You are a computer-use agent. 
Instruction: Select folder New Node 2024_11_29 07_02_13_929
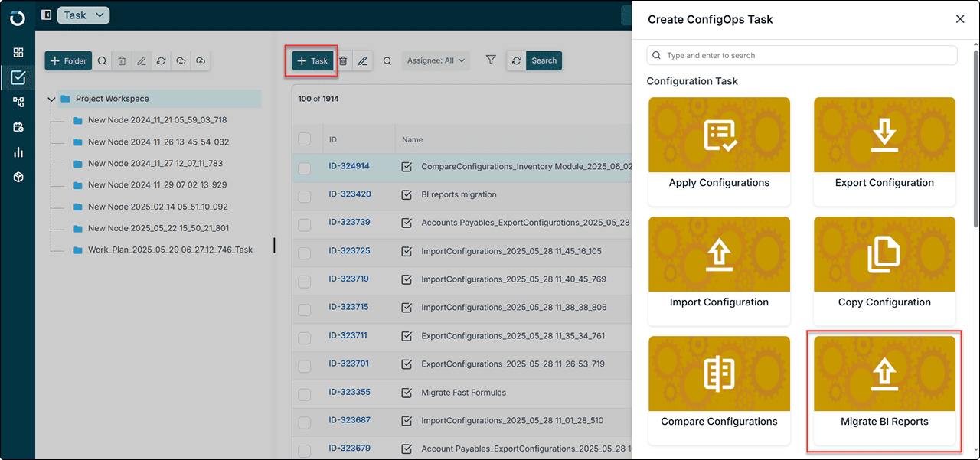[157, 185]
